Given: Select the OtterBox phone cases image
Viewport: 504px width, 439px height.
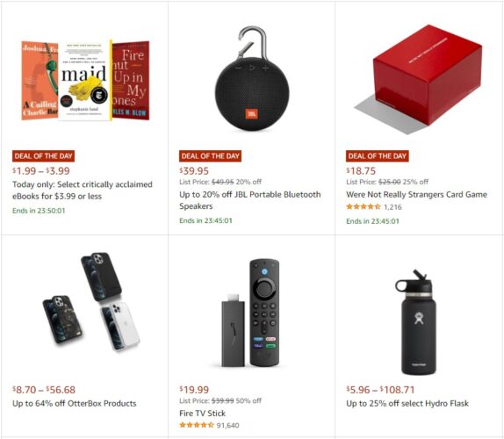Looking at the screenshot, I should pos(91,302).
